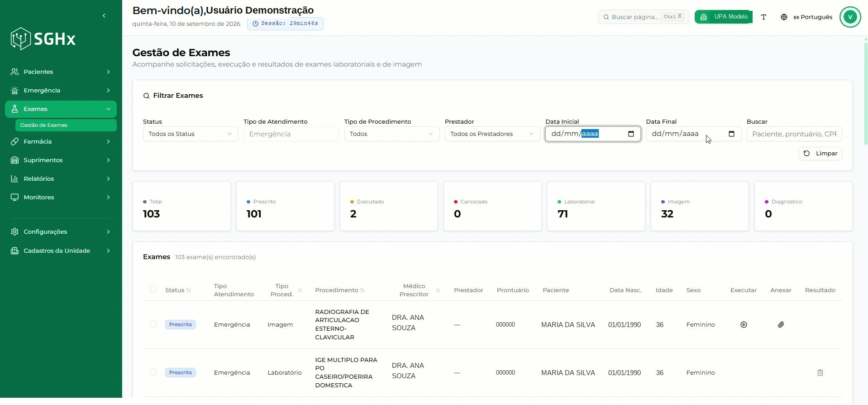Open the Data Inicial calendar picker icon
The image size is (868, 405).
(x=631, y=134)
